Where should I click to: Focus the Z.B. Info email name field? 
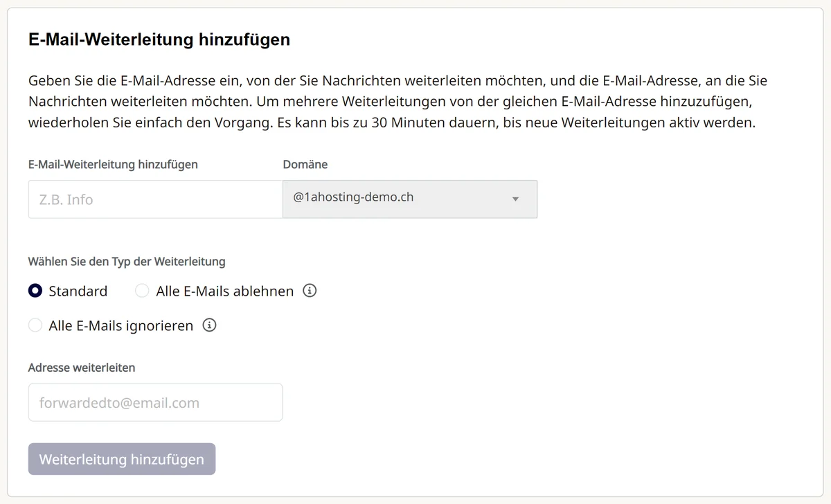click(x=155, y=199)
